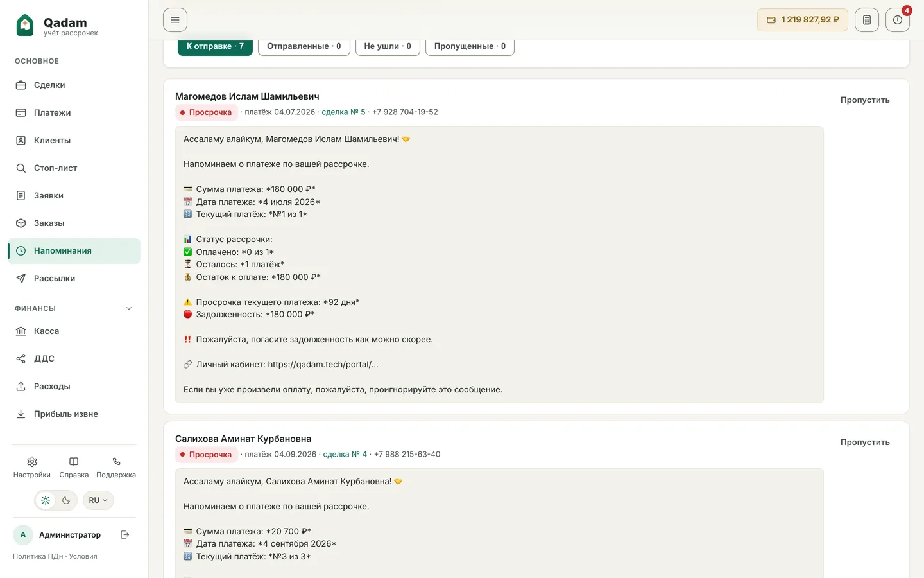The width and height of the screenshot is (924, 578).
Task: Open link сделка № 5
Action: 343,112
